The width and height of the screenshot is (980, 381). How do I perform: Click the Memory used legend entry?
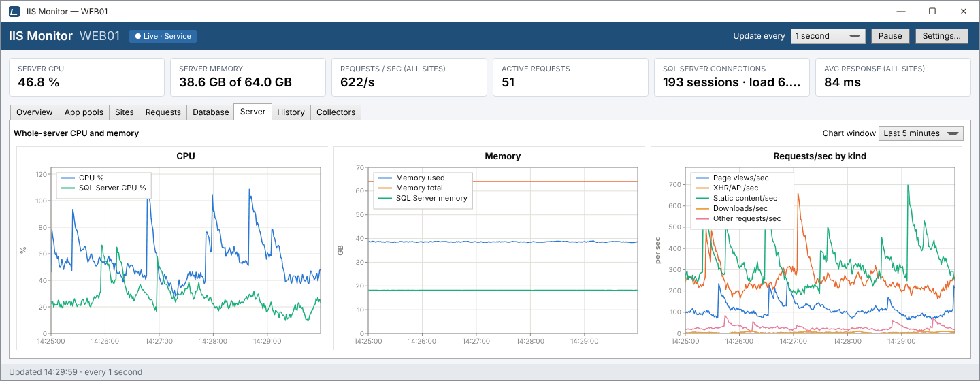point(410,178)
